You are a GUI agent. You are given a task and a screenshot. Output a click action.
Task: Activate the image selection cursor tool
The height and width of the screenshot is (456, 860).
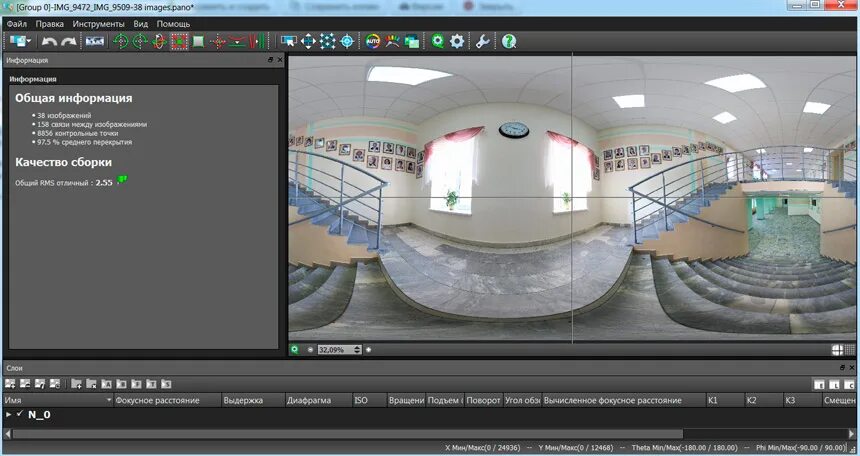(x=288, y=41)
